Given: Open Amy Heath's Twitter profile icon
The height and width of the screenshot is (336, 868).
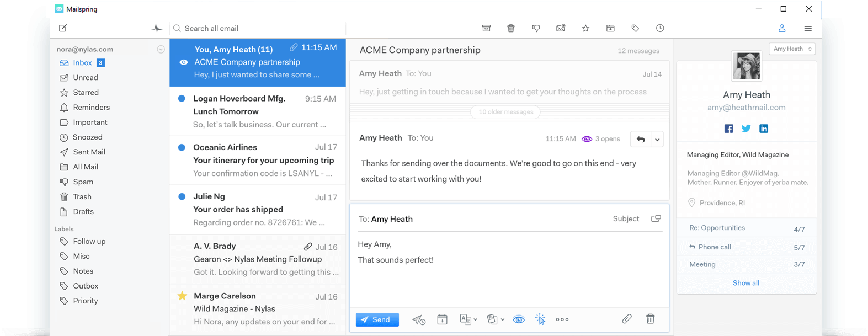Looking at the screenshot, I should click(746, 129).
